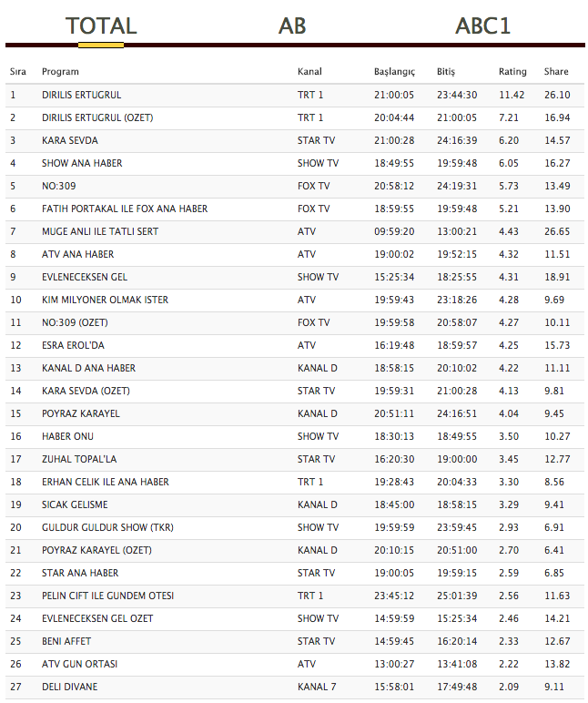Select KIM MILYONER OLMAK ISTER
This screenshot has height=703, width=588.
coord(105,300)
